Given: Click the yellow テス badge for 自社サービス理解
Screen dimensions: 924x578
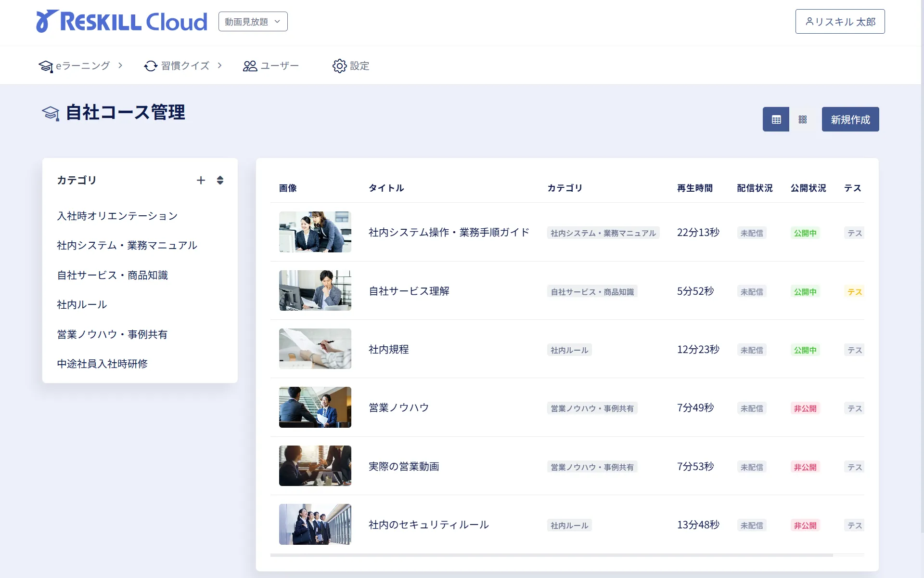Looking at the screenshot, I should [854, 291].
